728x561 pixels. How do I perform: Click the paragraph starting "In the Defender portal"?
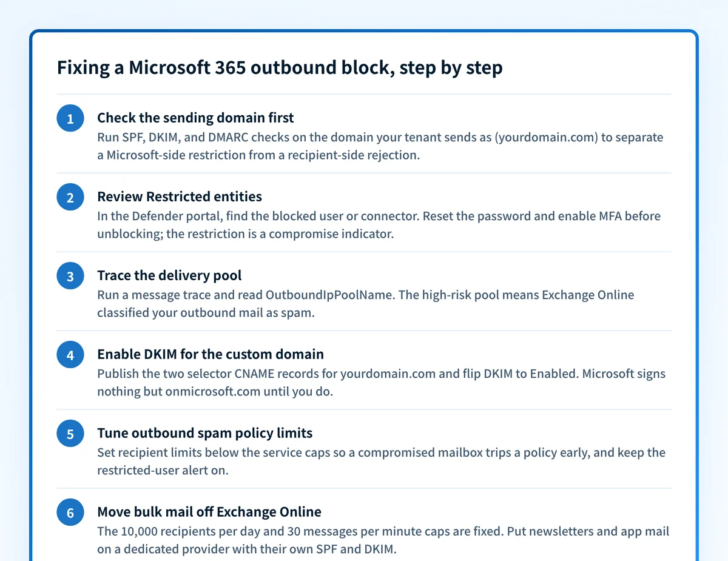[379, 225]
